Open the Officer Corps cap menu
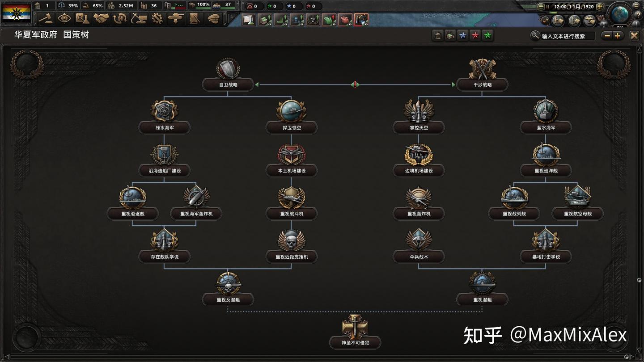The image size is (644, 362). tap(213, 19)
